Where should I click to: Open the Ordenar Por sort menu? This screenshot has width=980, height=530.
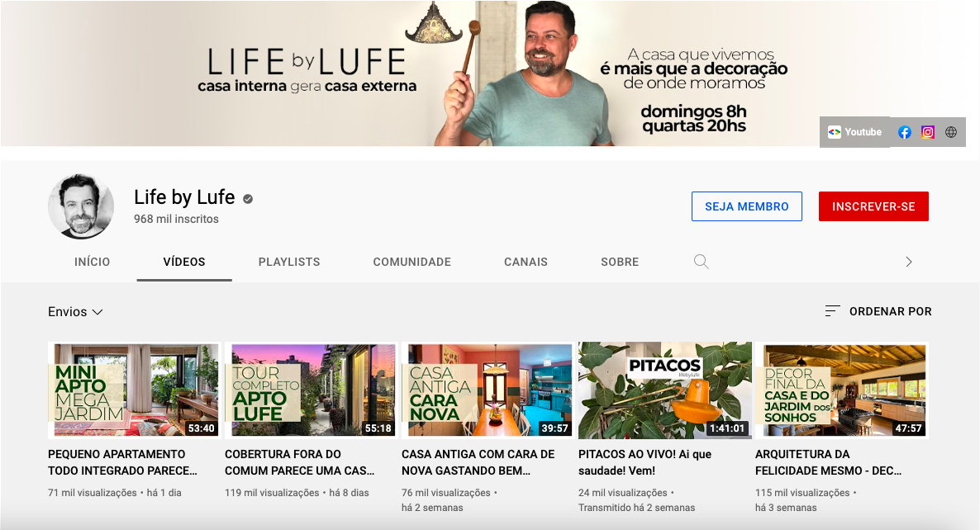(878, 311)
